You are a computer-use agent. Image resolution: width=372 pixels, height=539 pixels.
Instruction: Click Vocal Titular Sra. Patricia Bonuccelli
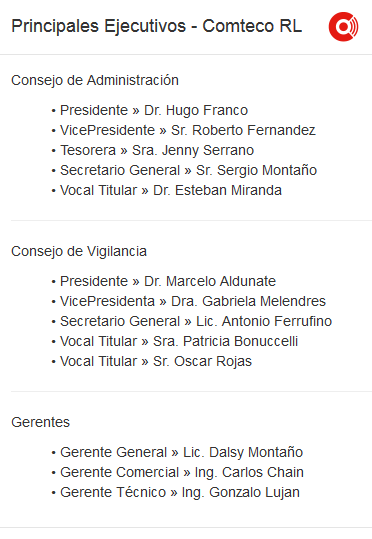coord(179,341)
